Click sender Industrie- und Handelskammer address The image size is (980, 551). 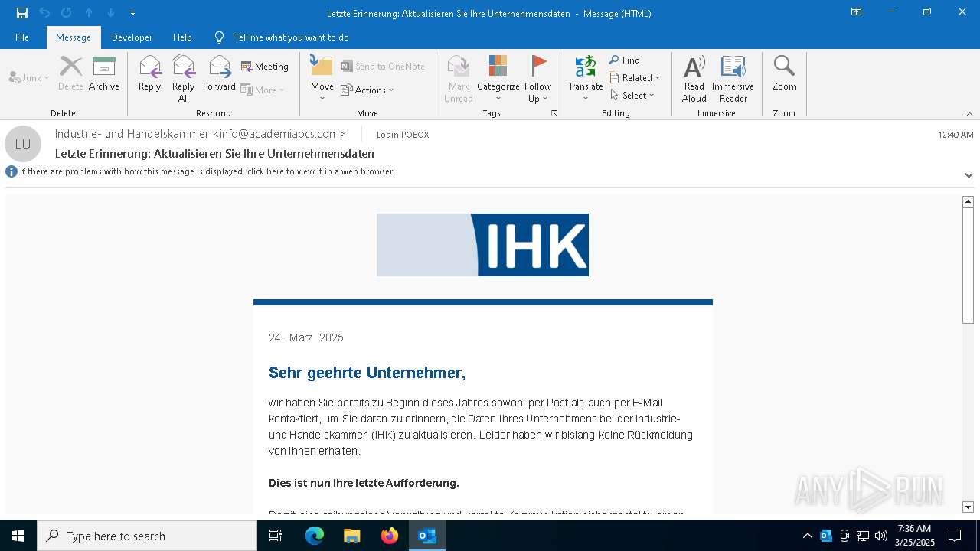(x=201, y=134)
